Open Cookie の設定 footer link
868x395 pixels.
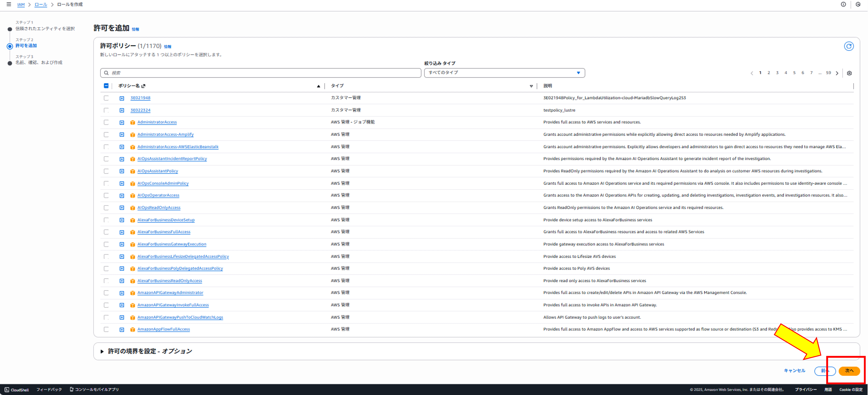851,390
